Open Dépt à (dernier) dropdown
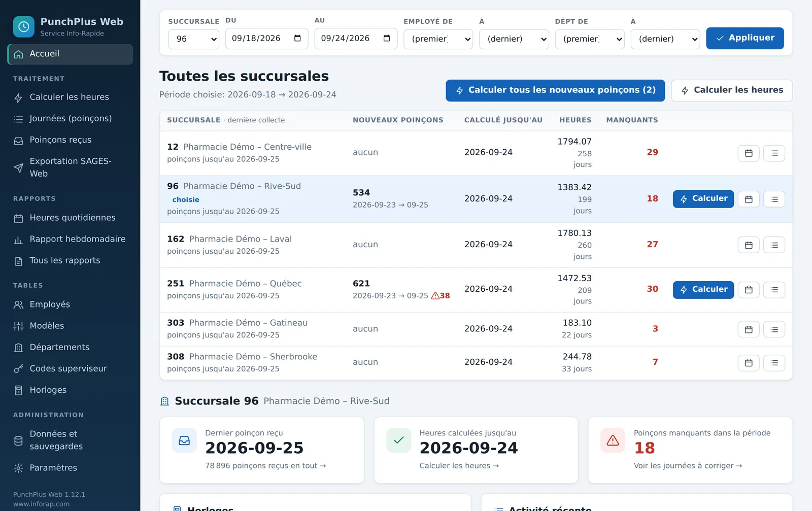812x511 pixels. 665,39
